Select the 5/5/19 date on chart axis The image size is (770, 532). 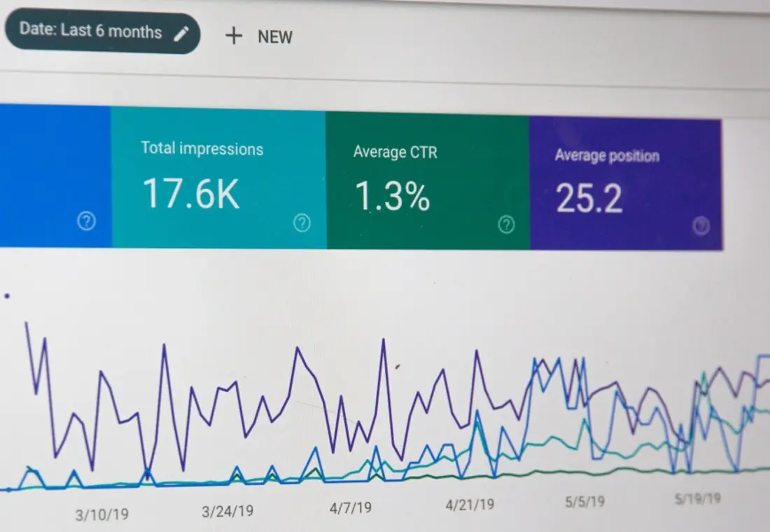pyautogui.click(x=584, y=501)
